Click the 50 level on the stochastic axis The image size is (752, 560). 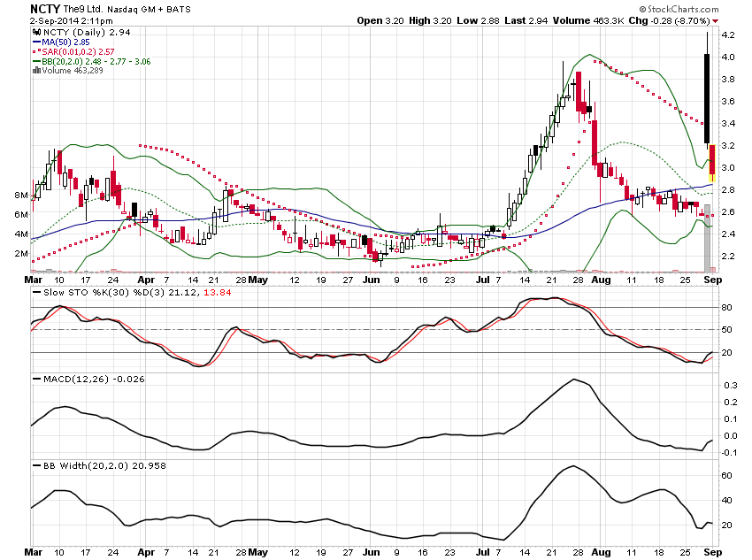coord(726,330)
